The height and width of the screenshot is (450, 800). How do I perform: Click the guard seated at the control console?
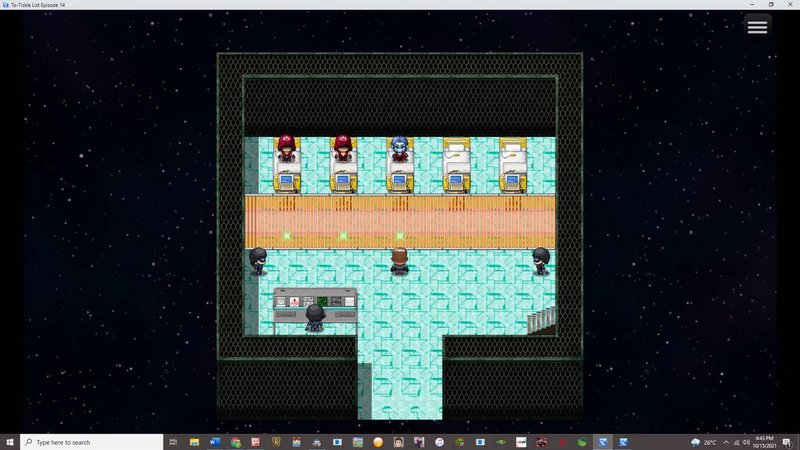[x=315, y=318]
